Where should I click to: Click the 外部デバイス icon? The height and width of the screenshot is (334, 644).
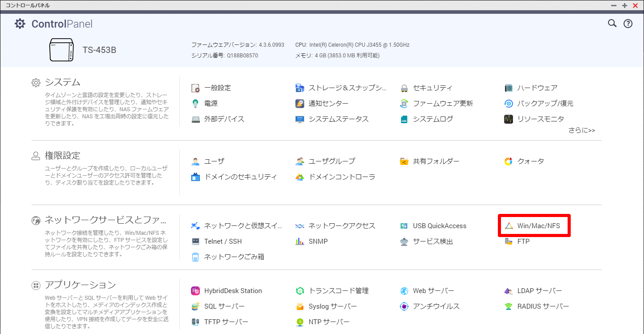195,119
